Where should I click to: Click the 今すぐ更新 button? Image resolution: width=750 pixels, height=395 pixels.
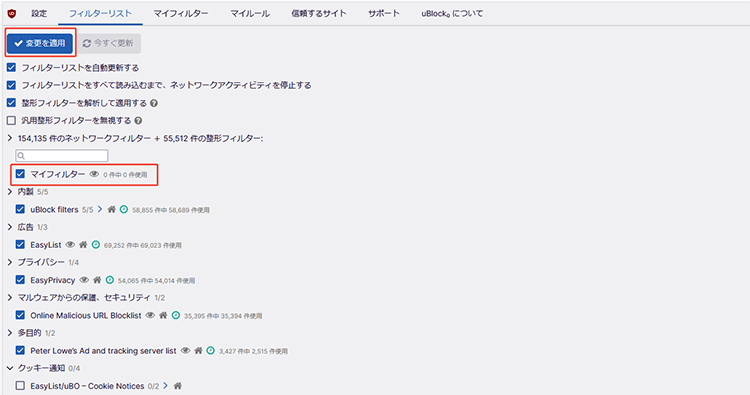pyautogui.click(x=109, y=43)
